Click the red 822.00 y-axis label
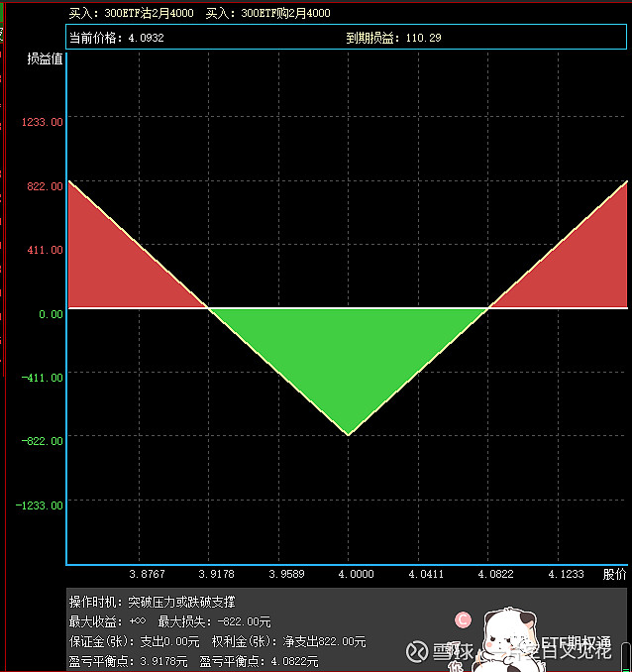632x672 pixels. [x=45, y=186]
